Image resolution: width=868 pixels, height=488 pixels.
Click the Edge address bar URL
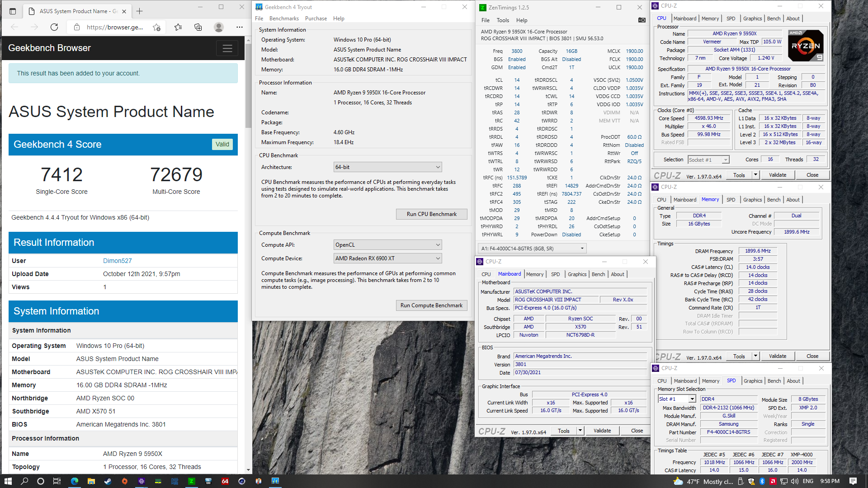pos(115,27)
